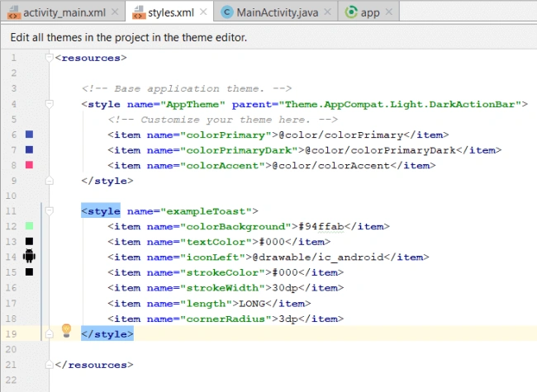Click the Android drawable gutter icon
Screen dimensions: 537x392
coord(29,256)
